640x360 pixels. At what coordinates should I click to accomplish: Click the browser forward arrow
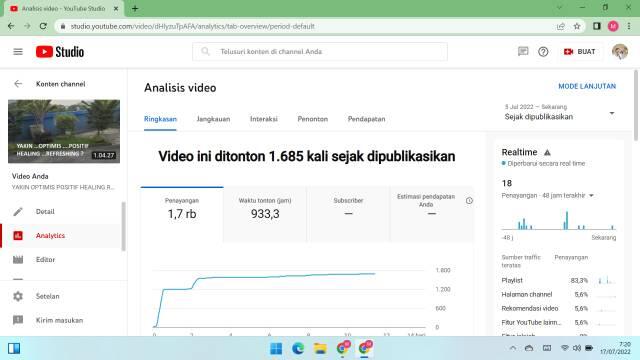coord(27,26)
